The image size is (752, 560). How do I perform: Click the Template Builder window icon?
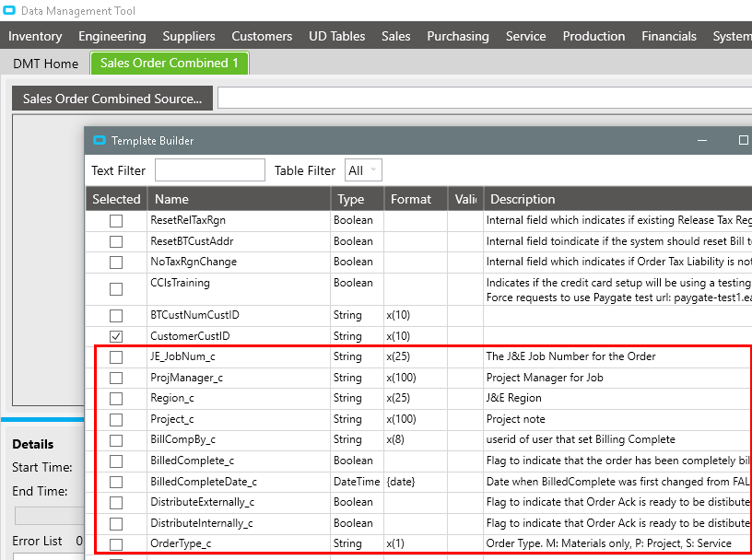point(100,140)
